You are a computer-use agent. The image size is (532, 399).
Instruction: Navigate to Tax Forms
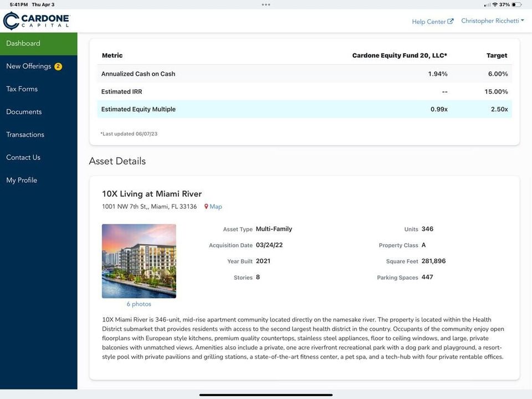coord(22,89)
